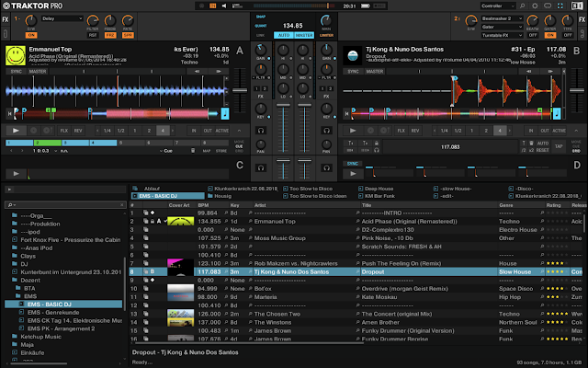Collapse the advanced panel of deck A
The height and width of the screenshot is (368, 588).
239,131
